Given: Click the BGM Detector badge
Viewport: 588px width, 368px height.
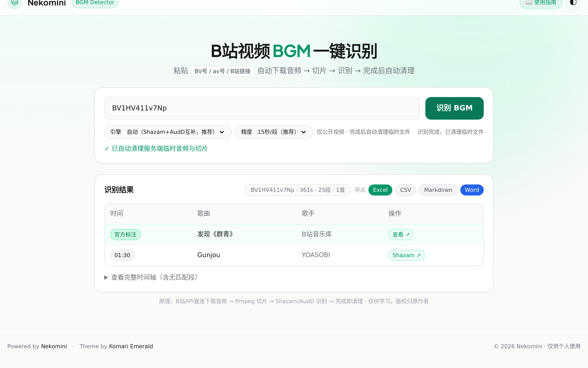Looking at the screenshot, I should pos(95,3).
